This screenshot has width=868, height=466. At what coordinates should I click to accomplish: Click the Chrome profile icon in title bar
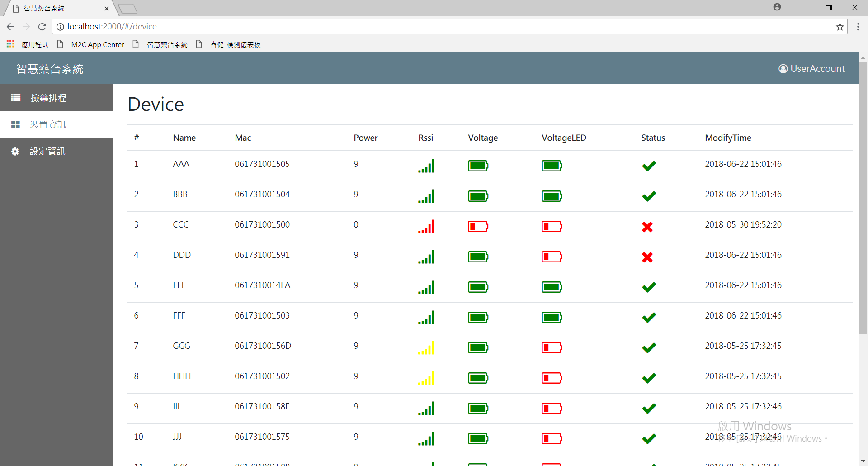(x=777, y=7)
